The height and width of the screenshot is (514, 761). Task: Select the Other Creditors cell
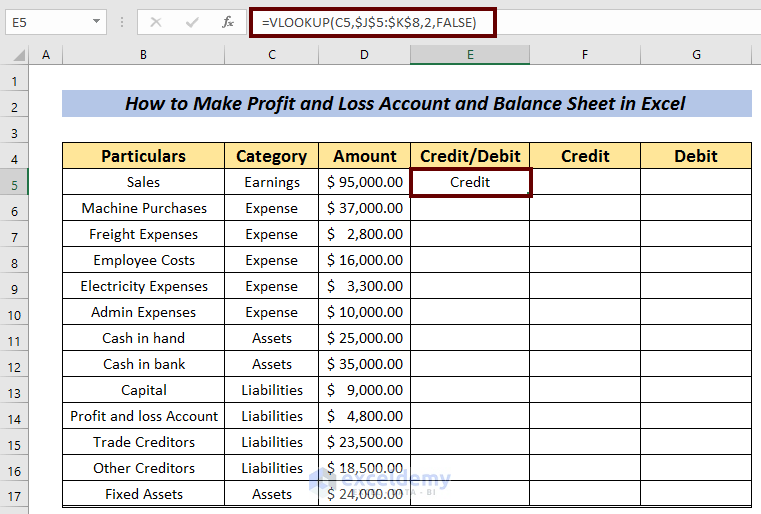tap(143, 468)
